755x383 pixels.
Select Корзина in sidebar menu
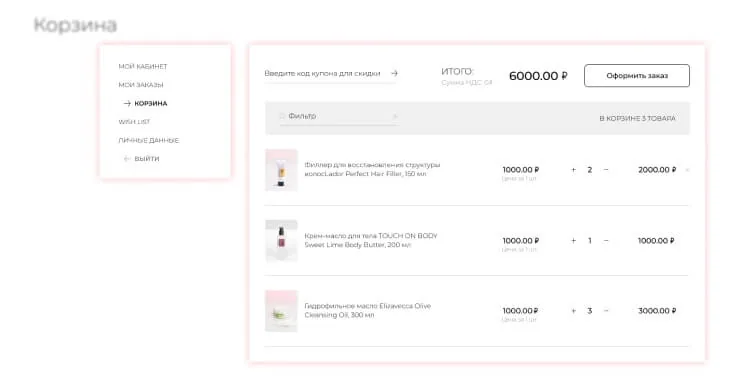tap(151, 103)
